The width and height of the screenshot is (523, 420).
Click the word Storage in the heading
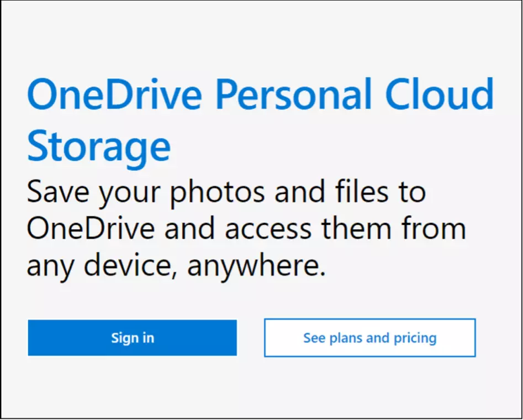click(99, 145)
